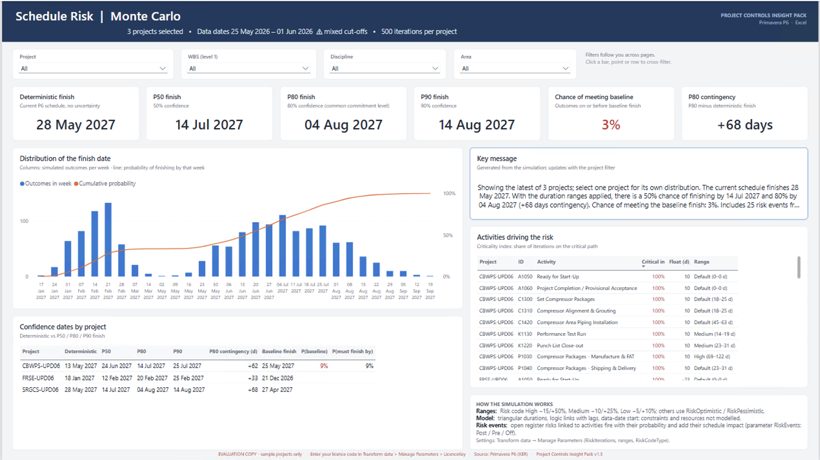This screenshot has width=820, height=460.
Task: Sort confidence table by Deterministic column header
Action: 81,352
